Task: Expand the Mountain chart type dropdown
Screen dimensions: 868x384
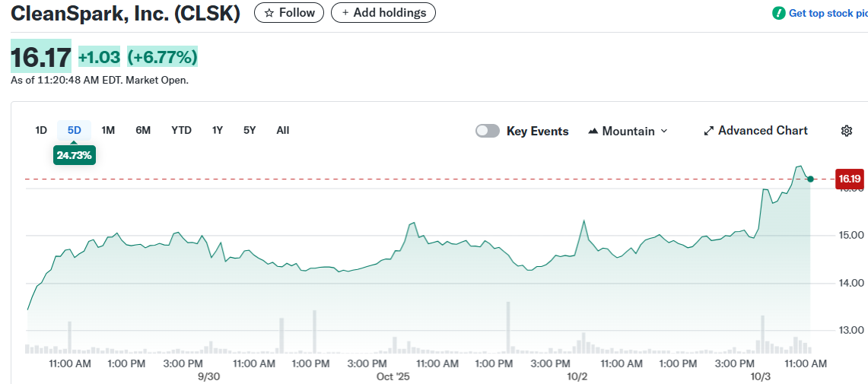Action: pyautogui.click(x=628, y=131)
